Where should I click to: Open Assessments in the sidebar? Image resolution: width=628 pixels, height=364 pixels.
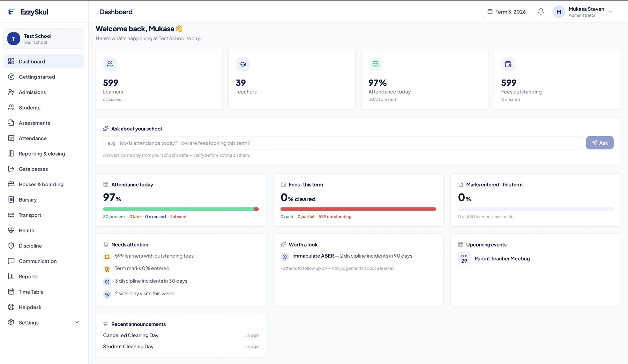pyautogui.click(x=44, y=123)
